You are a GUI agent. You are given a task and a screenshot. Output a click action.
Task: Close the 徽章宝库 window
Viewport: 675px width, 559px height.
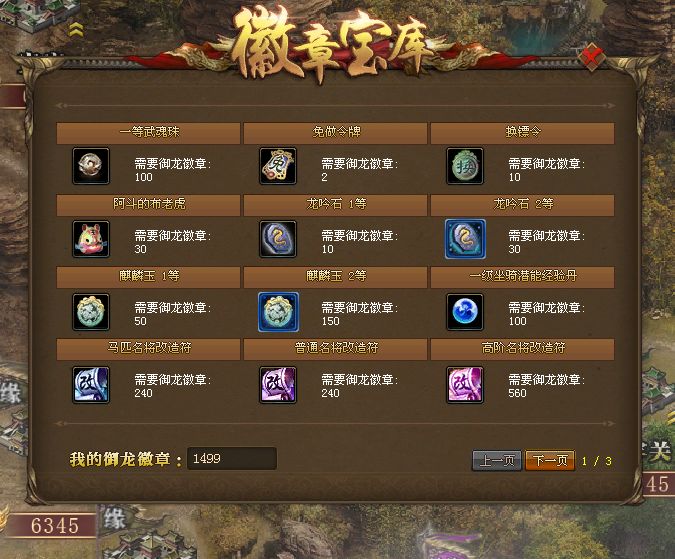pos(593,56)
